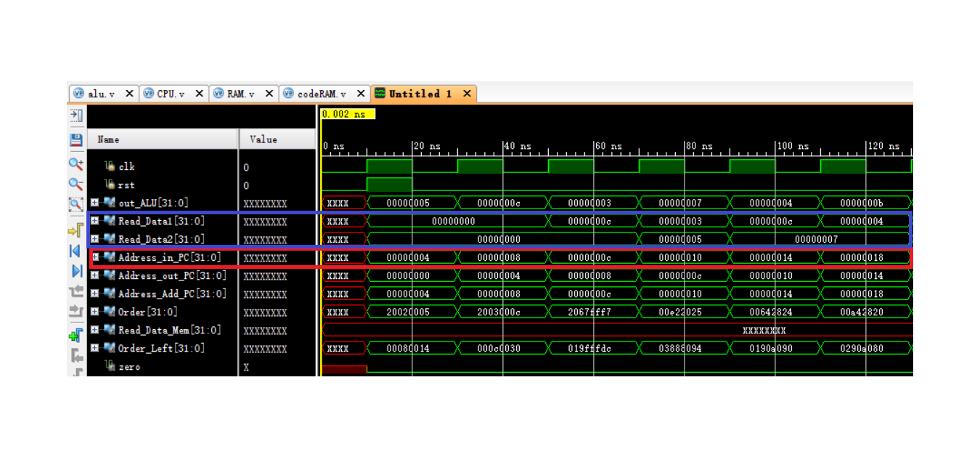980x457 pixels.
Task: Expand the out_ALU[31:0] signal
Action: (x=95, y=203)
